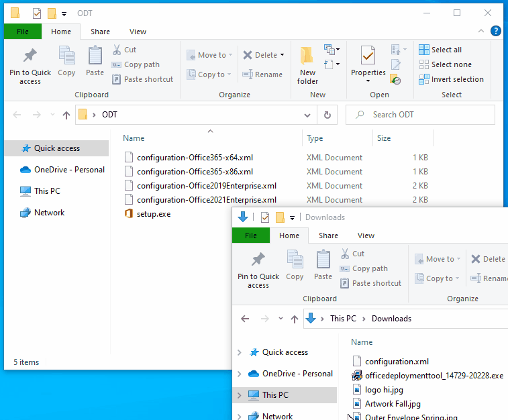Open File tab in Downloads window
The height and width of the screenshot is (420, 508).
click(251, 235)
